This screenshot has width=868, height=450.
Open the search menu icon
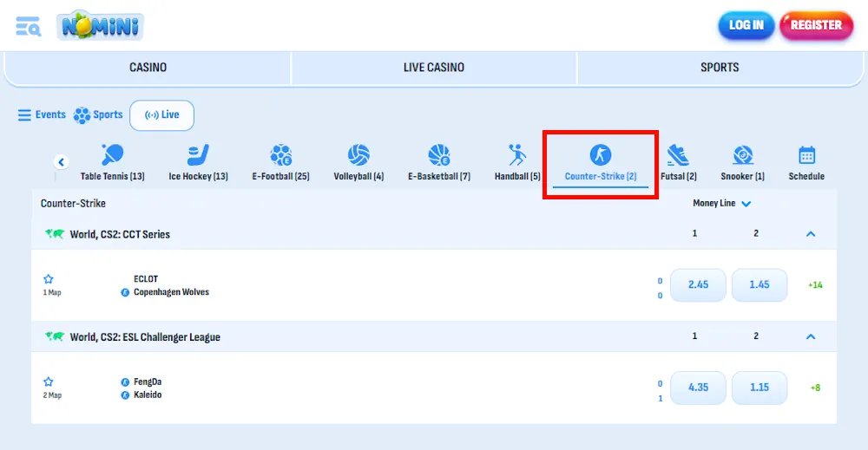(29, 26)
